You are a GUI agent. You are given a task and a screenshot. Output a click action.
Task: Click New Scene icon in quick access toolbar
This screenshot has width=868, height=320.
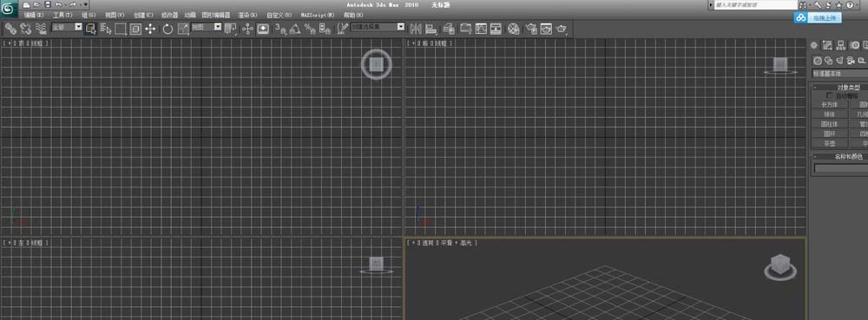(26, 4)
